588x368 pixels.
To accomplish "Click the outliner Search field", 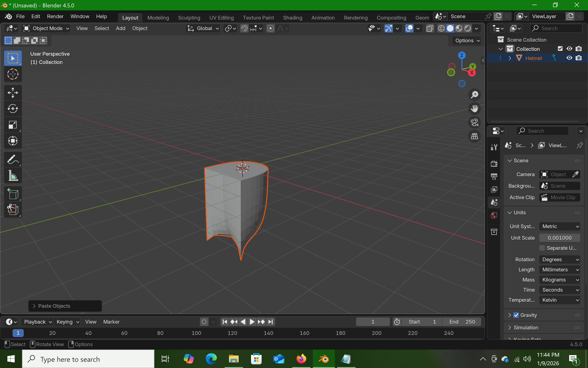I will click(x=556, y=29).
